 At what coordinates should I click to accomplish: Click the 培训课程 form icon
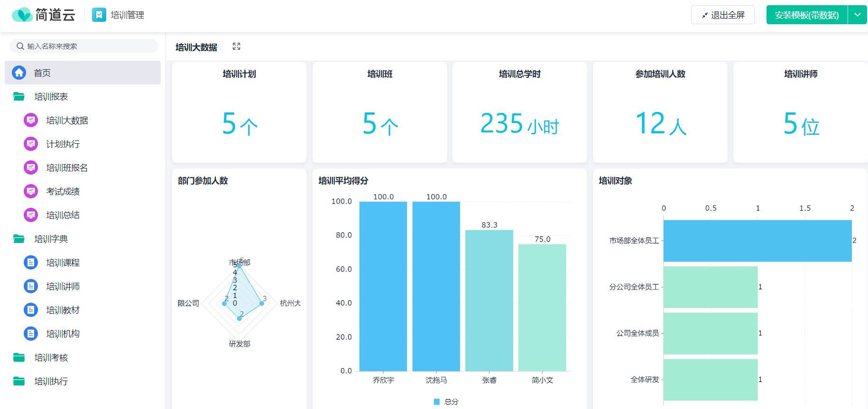point(31,262)
